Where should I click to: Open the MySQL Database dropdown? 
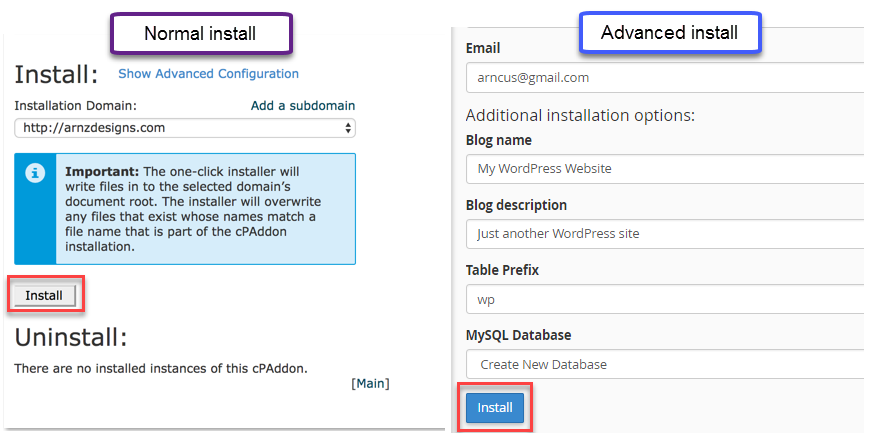click(665, 364)
